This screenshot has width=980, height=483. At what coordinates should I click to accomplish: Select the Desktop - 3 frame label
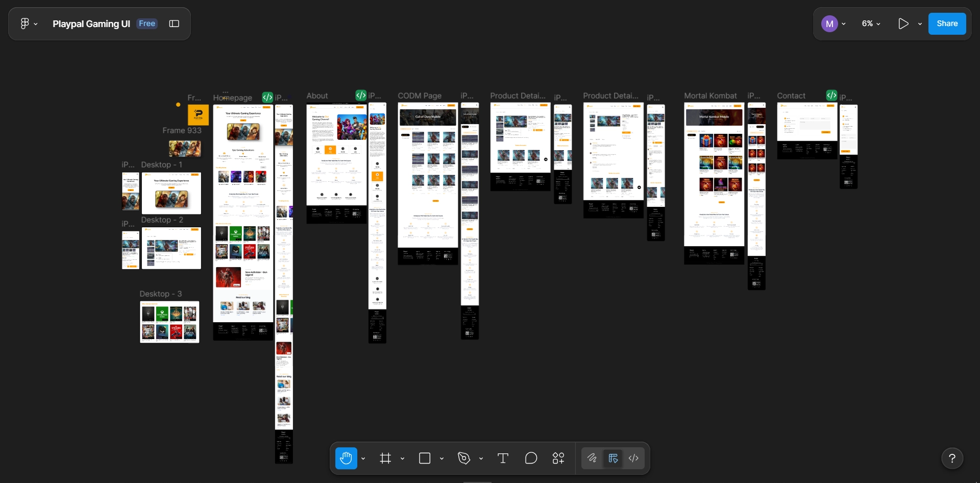coord(161,294)
